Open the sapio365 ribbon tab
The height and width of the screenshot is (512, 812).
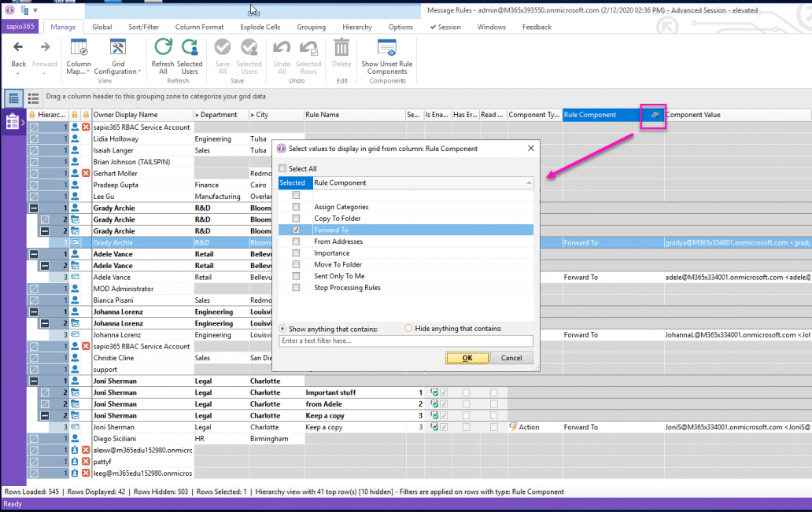(20, 27)
